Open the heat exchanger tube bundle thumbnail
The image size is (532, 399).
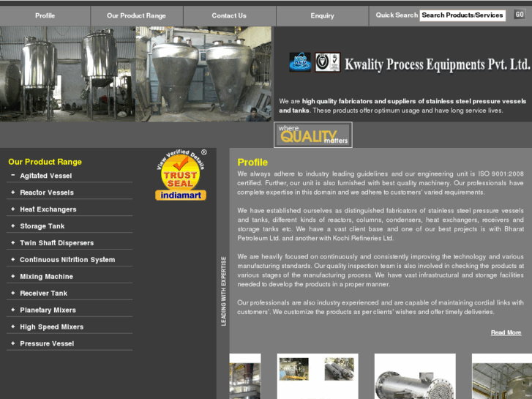click(415, 376)
